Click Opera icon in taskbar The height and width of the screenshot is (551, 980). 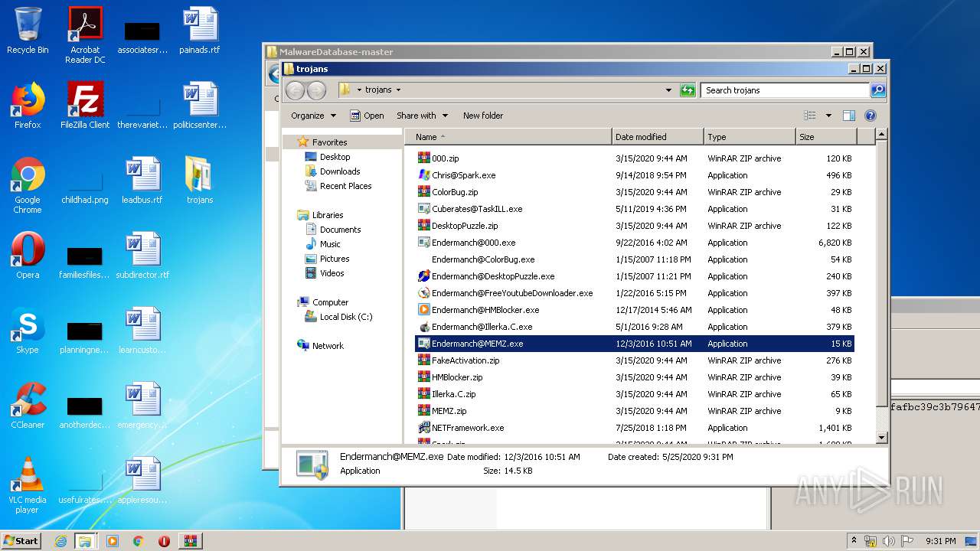(x=164, y=541)
